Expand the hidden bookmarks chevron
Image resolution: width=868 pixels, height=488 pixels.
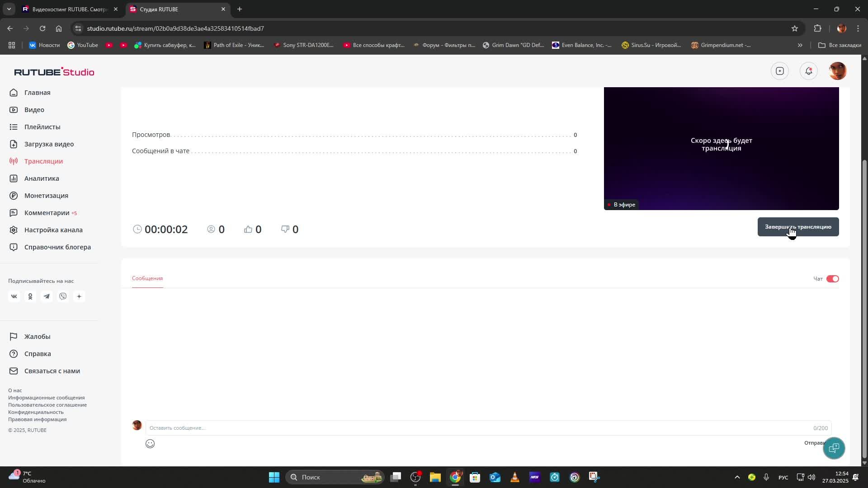[x=800, y=45]
